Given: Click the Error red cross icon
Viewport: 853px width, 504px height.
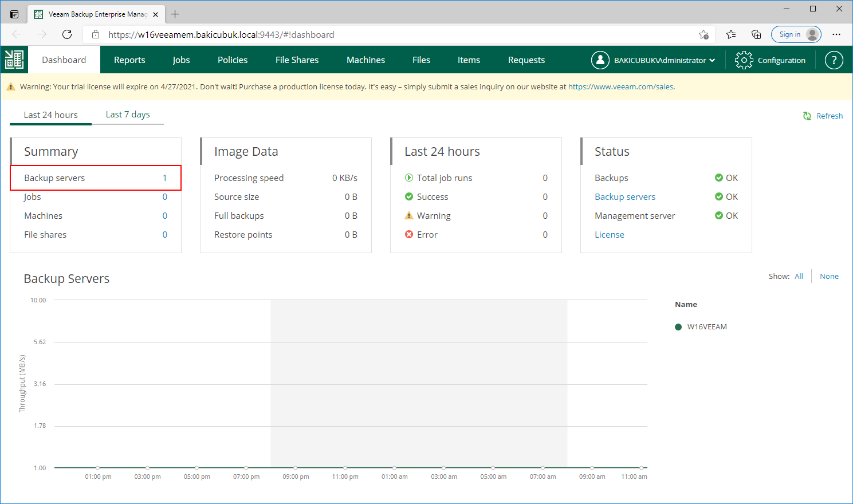Looking at the screenshot, I should point(409,234).
